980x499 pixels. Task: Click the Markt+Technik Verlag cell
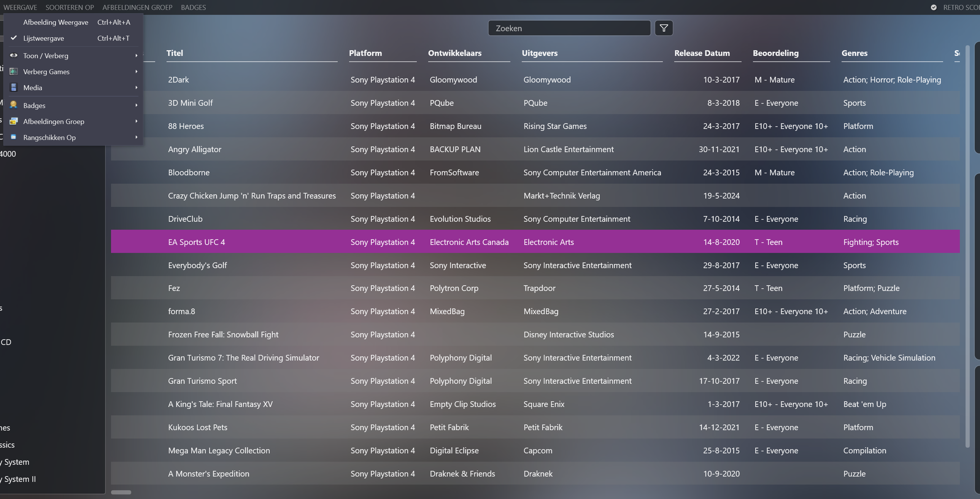tap(562, 195)
